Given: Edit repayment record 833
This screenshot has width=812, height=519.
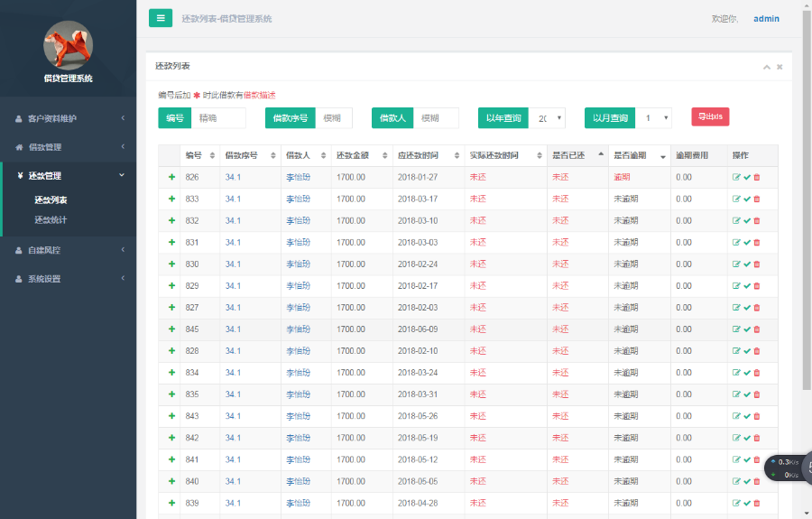Looking at the screenshot, I should point(736,199).
